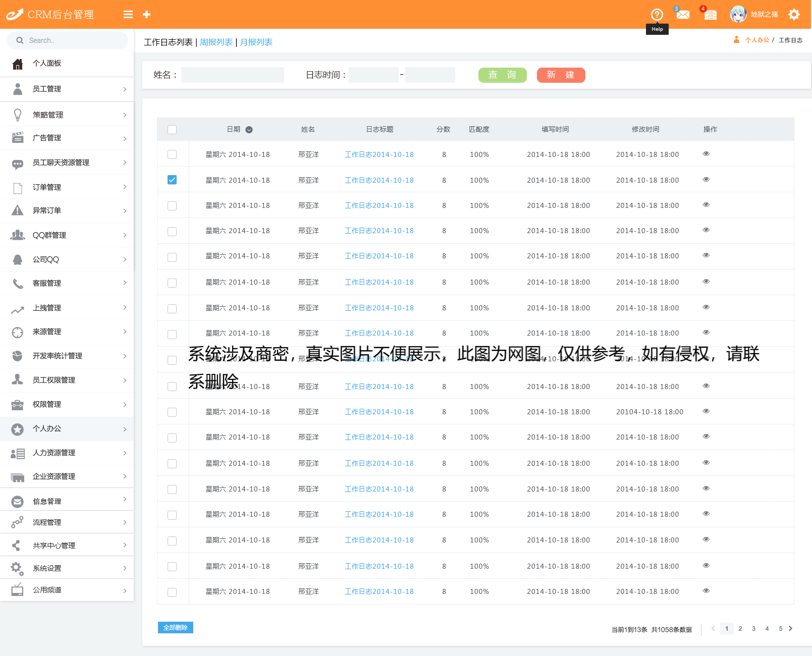This screenshot has width=812, height=656.
Task: Expand 订单管理 sidebar chevron
Action: click(125, 187)
